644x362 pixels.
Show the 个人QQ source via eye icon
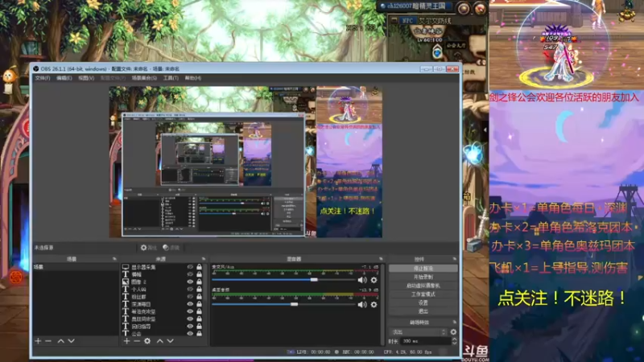pos(190,290)
